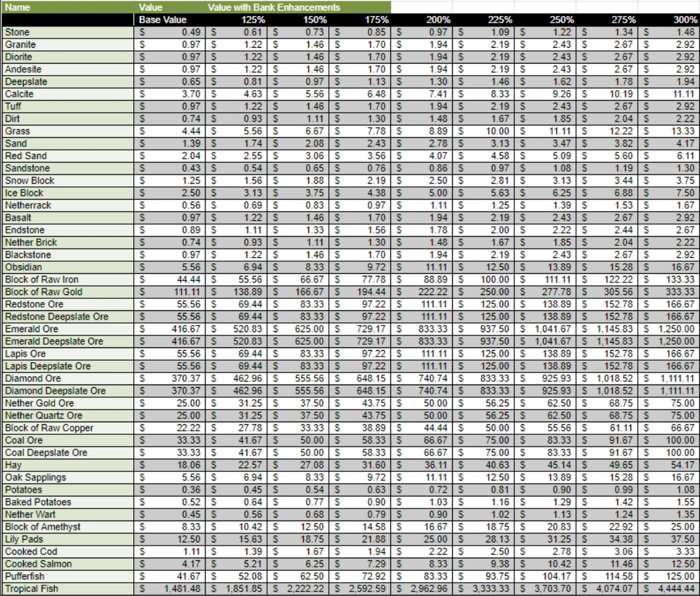
Task: Select the 'Baked Potatoes' name cell
Action: coord(68,503)
